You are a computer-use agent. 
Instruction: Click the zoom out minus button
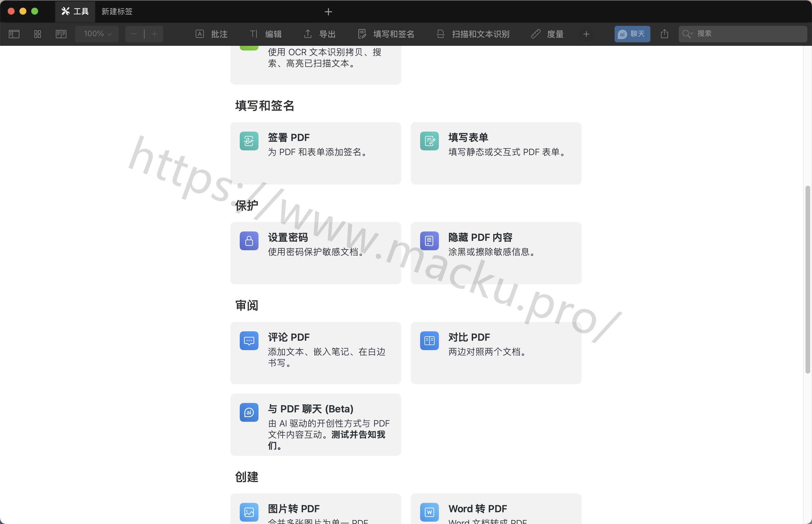[x=134, y=34]
